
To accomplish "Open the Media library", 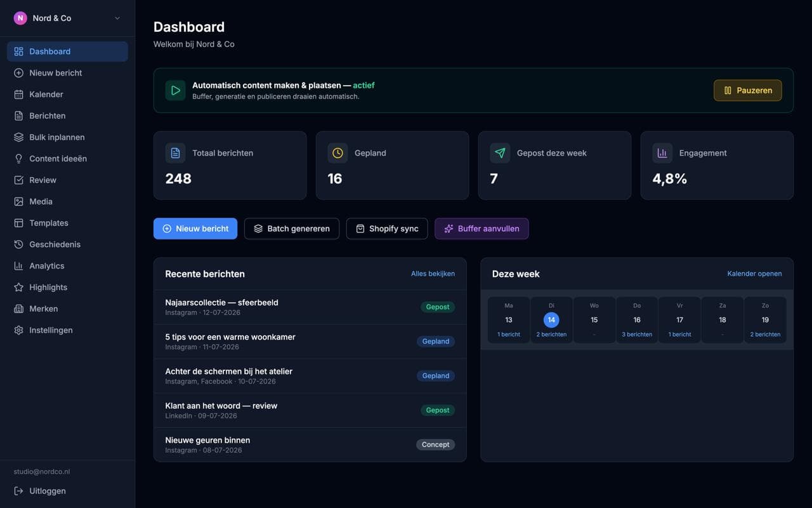I will point(67,202).
